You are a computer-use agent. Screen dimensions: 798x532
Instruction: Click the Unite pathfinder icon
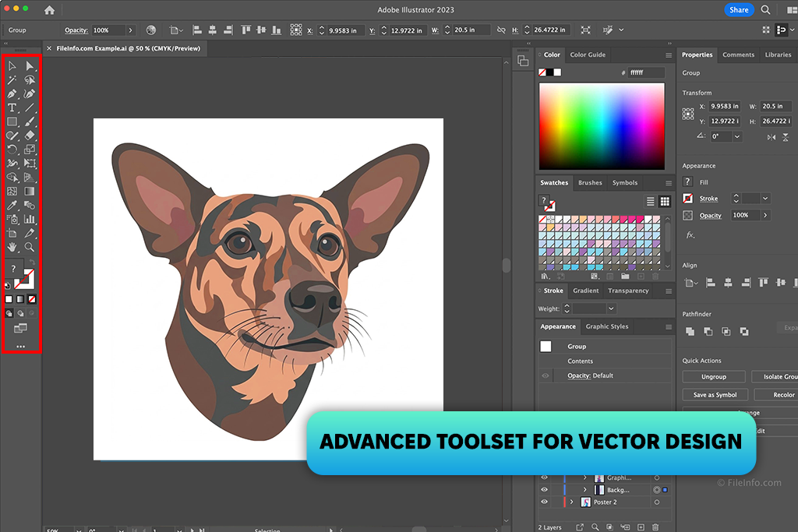[690, 332]
